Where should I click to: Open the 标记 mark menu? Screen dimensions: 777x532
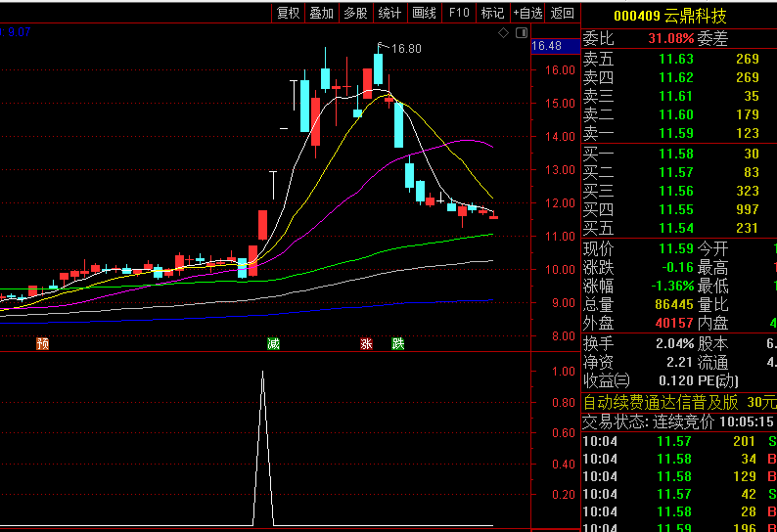(492, 13)
